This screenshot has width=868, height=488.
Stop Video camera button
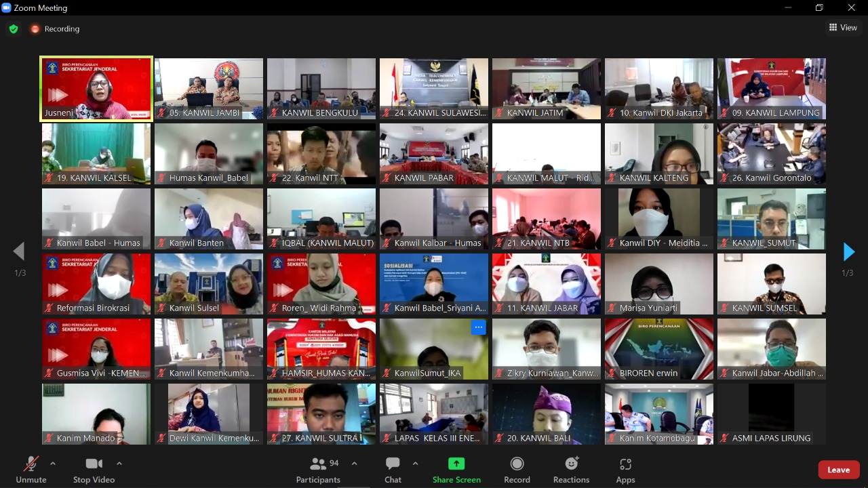(x=94, y=470)
